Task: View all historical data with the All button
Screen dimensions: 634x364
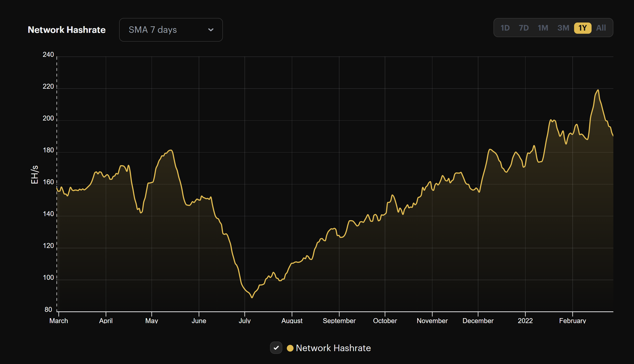Action: click(x=601, y=27)
